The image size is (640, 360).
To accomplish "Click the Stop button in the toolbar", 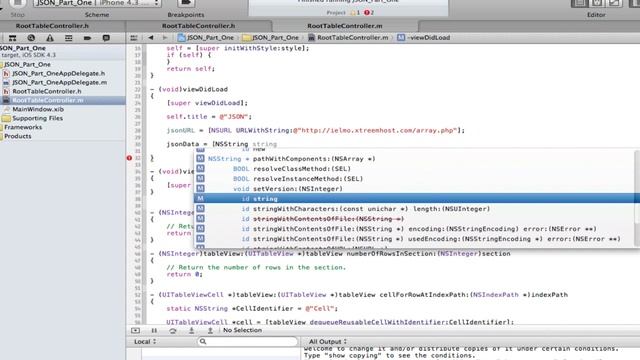I will (x=17, y=3).
